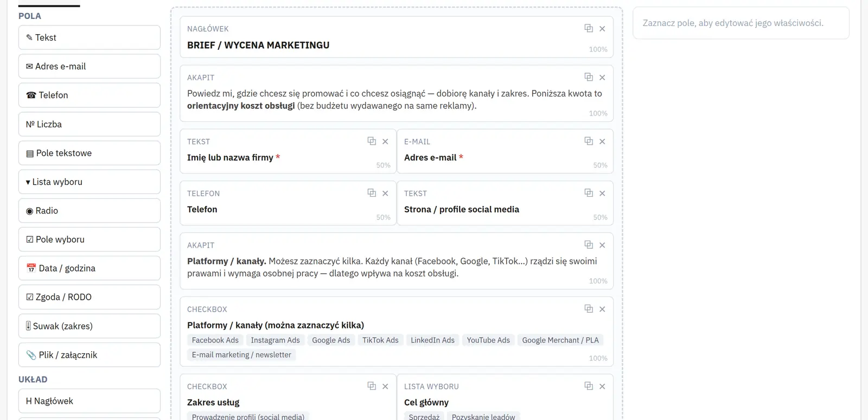The height and width of the screenshot is (420, 868).
Task: Duplicate the 'Platformy / kanały' AKAPIT block
Action: coord(589,244)
